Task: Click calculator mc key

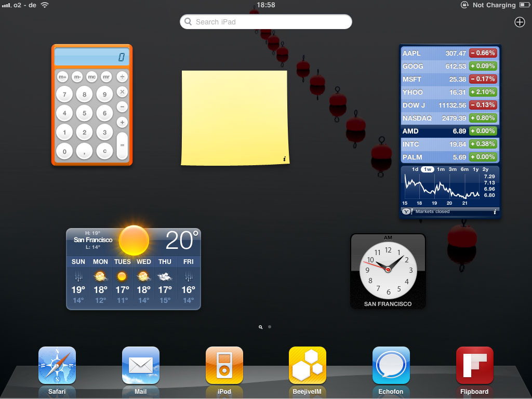Action: (91, 77)
